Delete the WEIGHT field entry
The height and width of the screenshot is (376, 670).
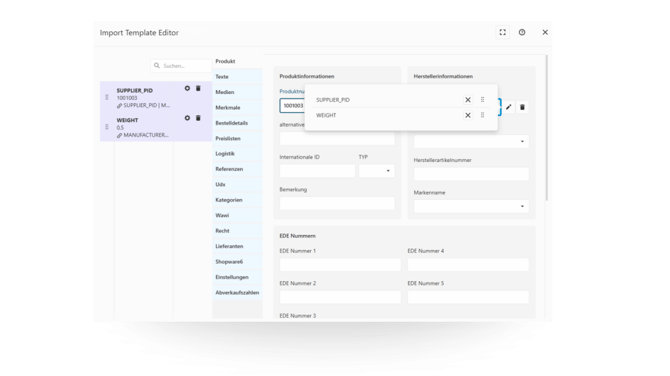198,118
